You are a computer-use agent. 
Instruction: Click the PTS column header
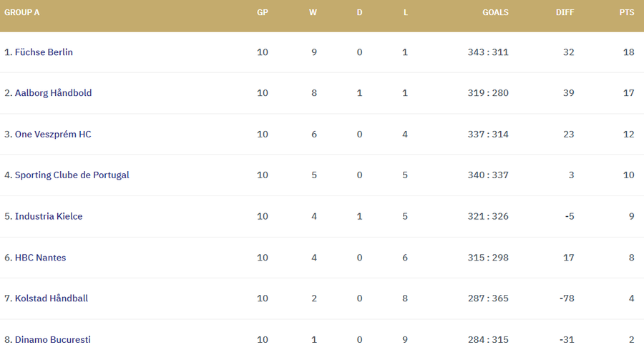627,12
